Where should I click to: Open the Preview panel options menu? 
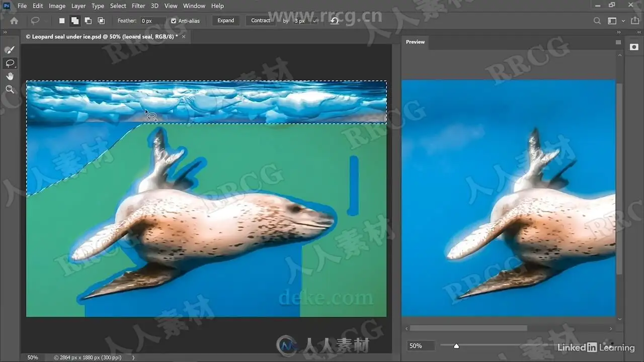point(618,43)
